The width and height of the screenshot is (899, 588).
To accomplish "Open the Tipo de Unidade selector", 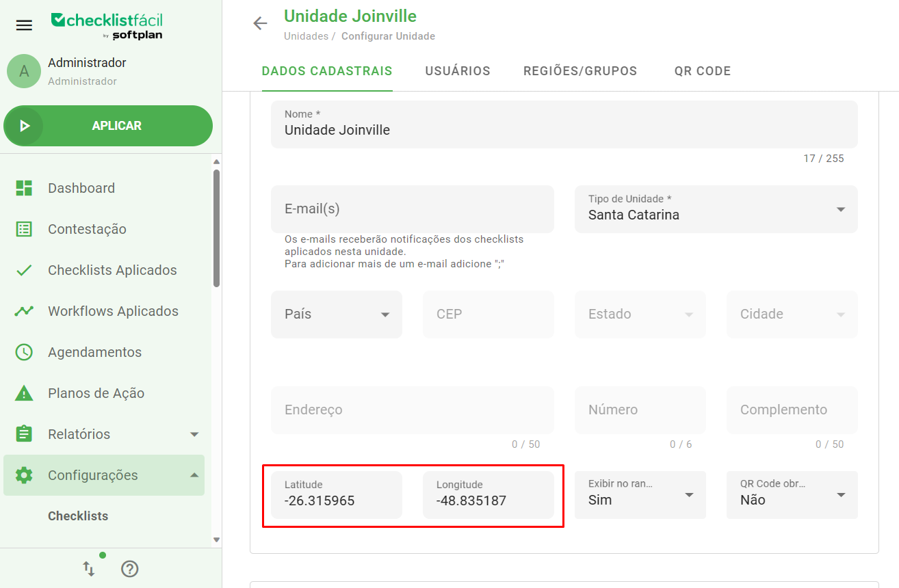I will pyautogui.click(x=841, y=209).
